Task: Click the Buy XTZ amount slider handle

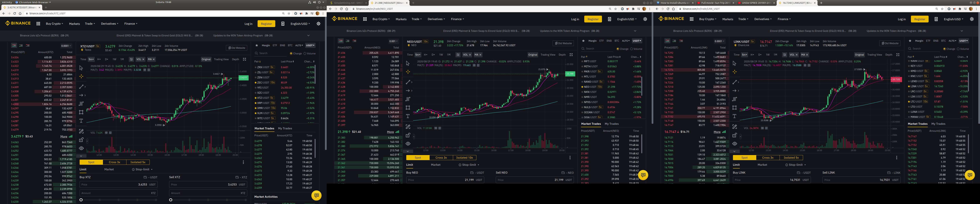Action: [x=81, y=200]
